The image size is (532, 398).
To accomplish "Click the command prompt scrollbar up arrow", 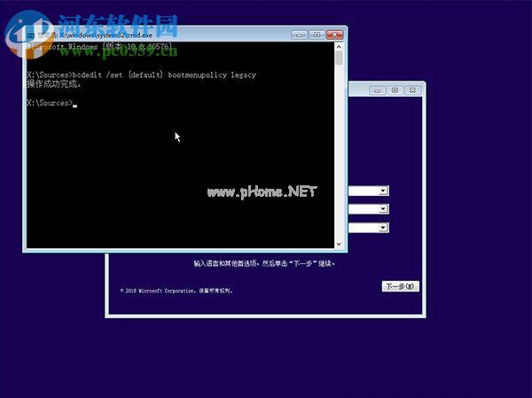I will click(x=340, y=47).
